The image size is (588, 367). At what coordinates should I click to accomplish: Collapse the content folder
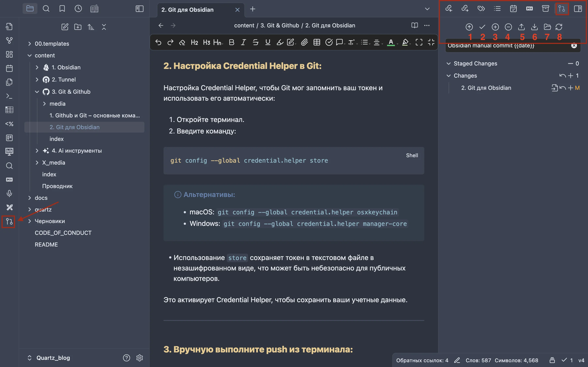(30, 55)
